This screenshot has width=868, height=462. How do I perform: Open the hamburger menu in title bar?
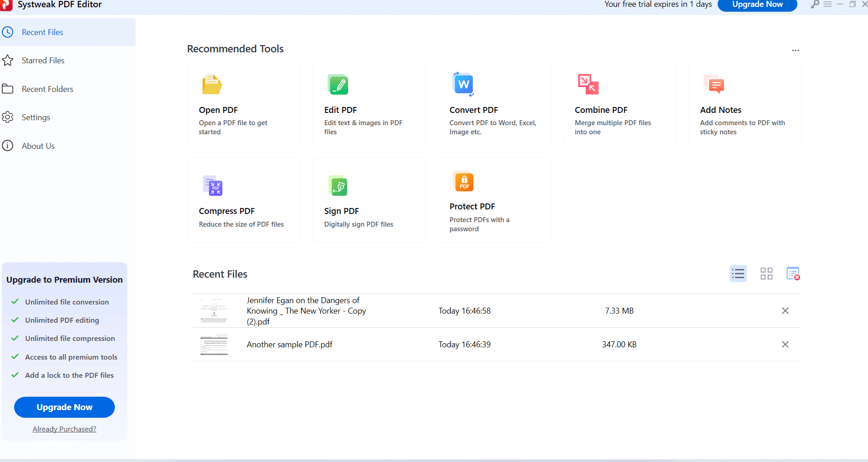point(828,4)
